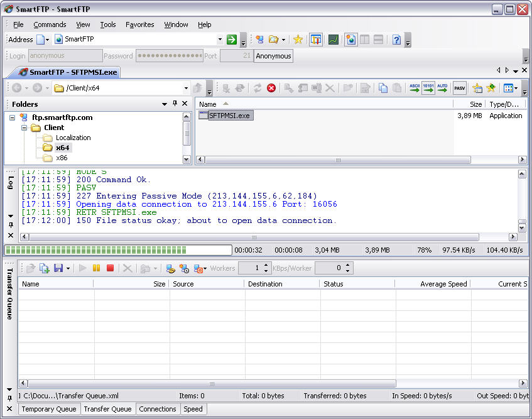Switch to the Connections tab

pos(158,409)
